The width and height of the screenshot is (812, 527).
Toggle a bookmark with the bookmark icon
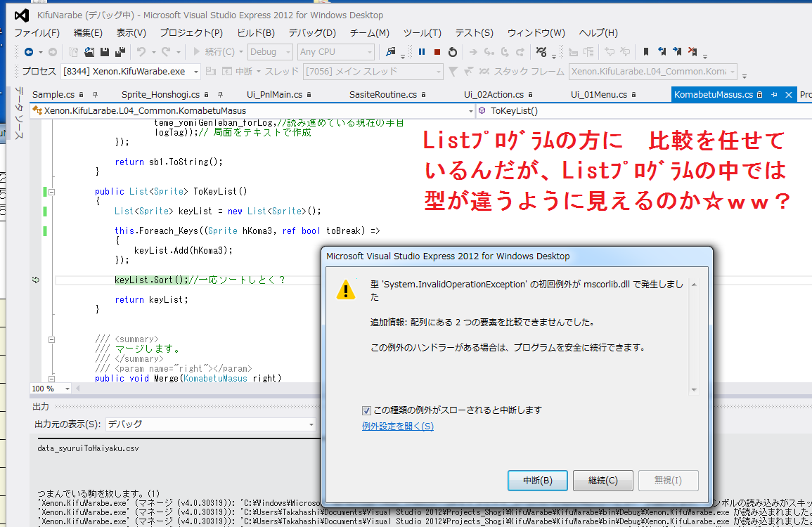pos(646,52)
